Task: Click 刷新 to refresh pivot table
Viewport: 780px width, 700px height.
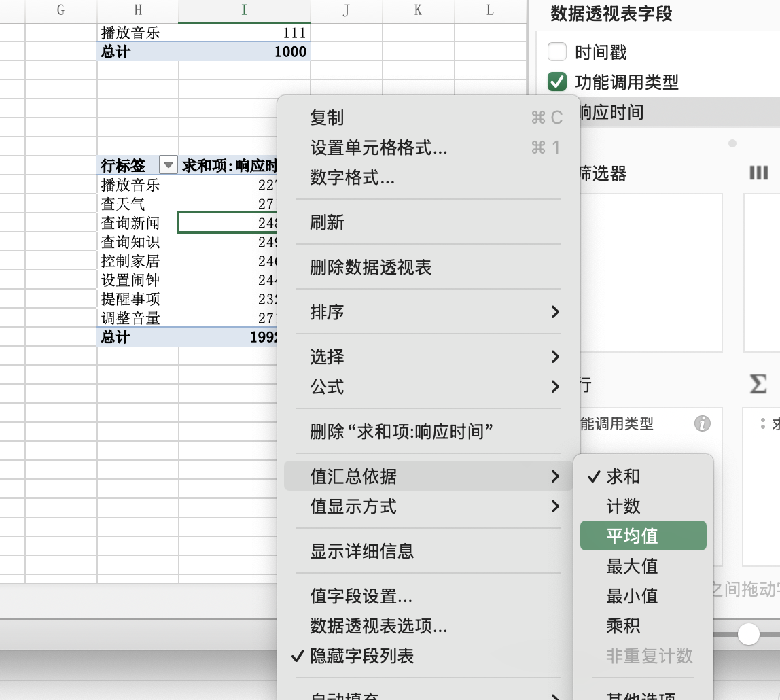Action: pos(428,222)
